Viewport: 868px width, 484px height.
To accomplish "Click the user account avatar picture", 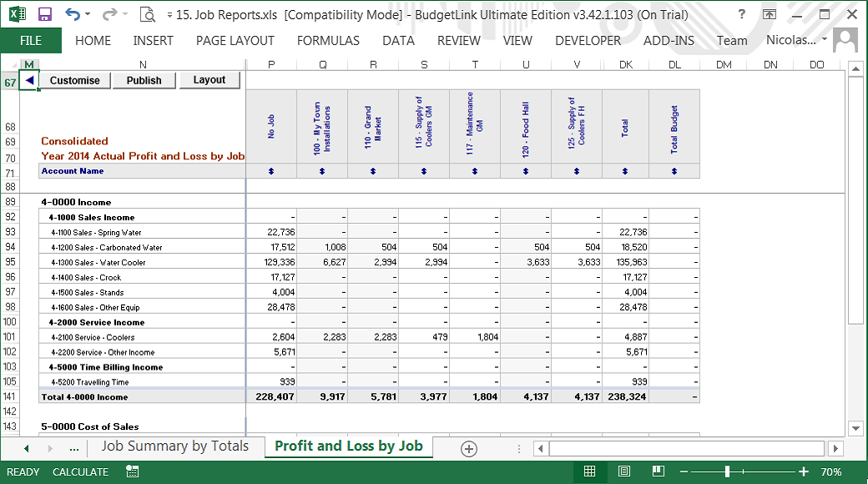I will (845, 40).
